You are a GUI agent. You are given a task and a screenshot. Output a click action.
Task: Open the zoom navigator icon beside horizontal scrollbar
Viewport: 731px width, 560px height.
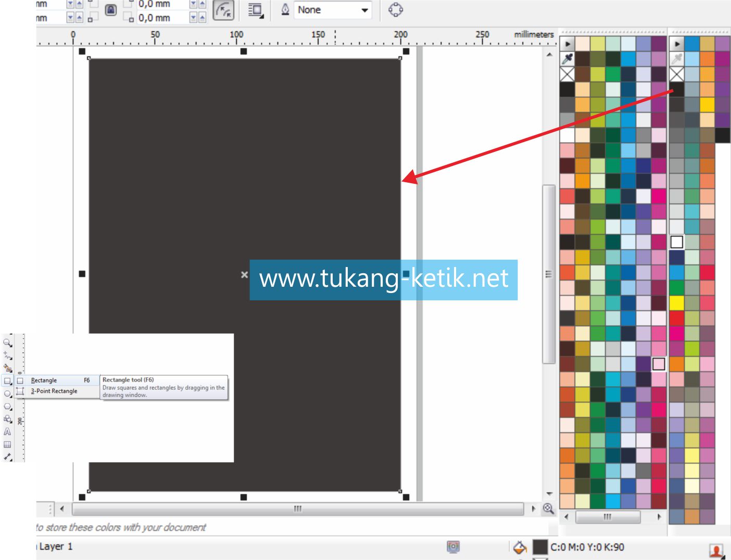pyautogui.click(x=548, y=508)
